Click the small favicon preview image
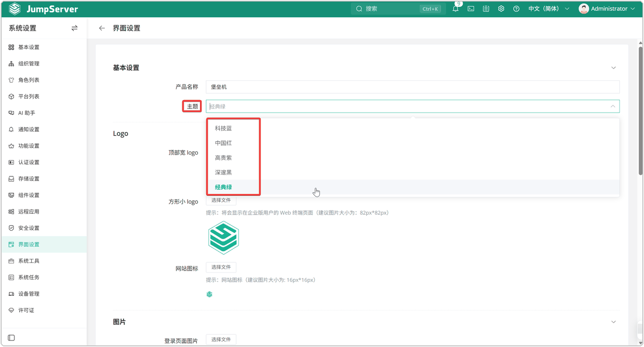The width and height of the screenshot is (644, 347). click(209, 295)
